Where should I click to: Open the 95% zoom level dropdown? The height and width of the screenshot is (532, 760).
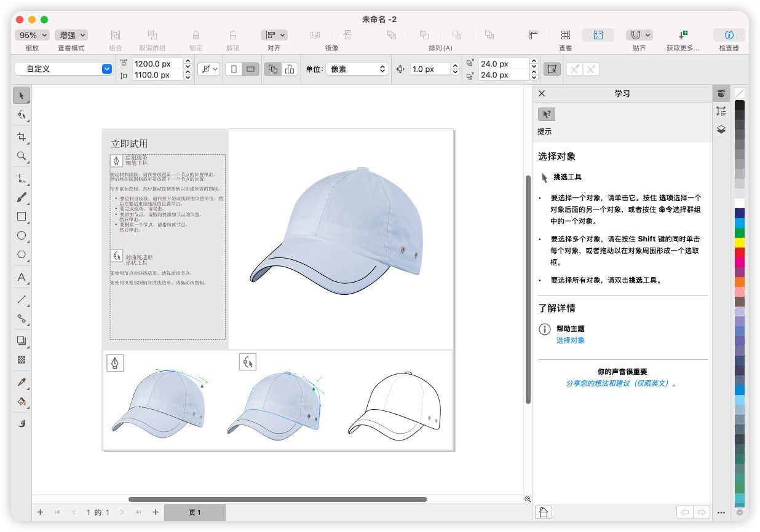click(31, 36)
